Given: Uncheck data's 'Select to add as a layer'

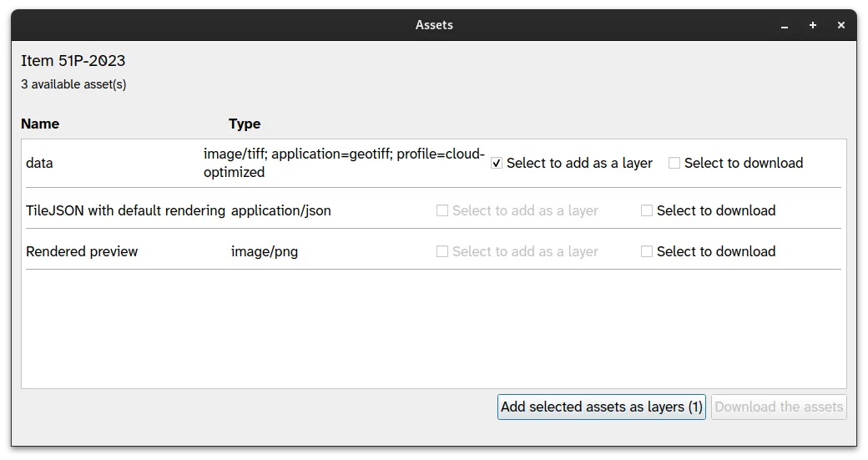Looking at the screenshot, I should (497, 164).
